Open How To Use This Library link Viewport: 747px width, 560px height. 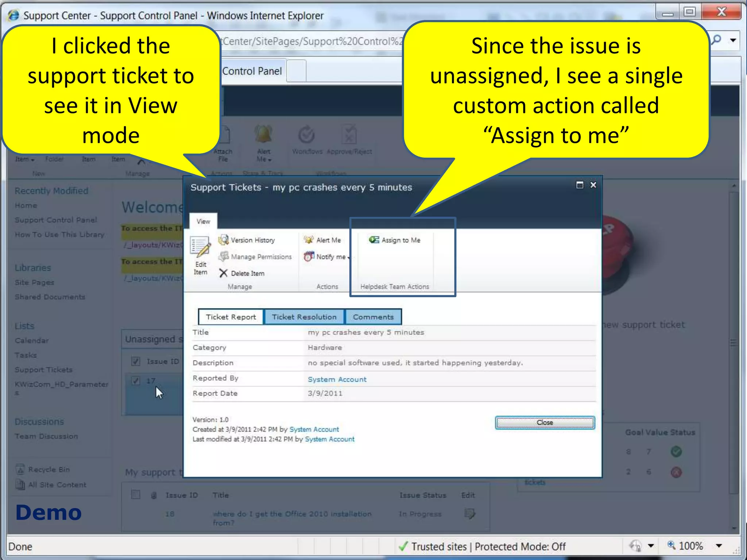[59, 234]
